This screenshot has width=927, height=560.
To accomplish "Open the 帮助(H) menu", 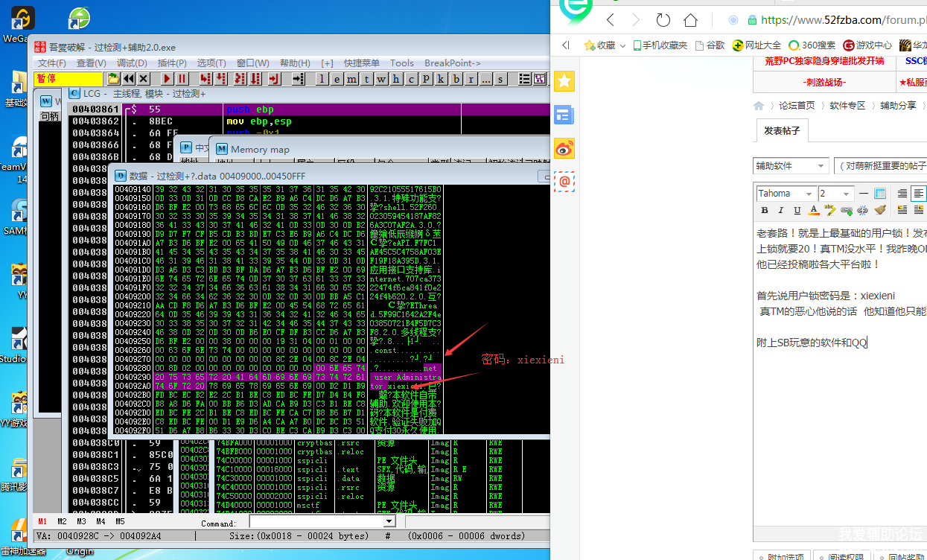I will (295, 63).
